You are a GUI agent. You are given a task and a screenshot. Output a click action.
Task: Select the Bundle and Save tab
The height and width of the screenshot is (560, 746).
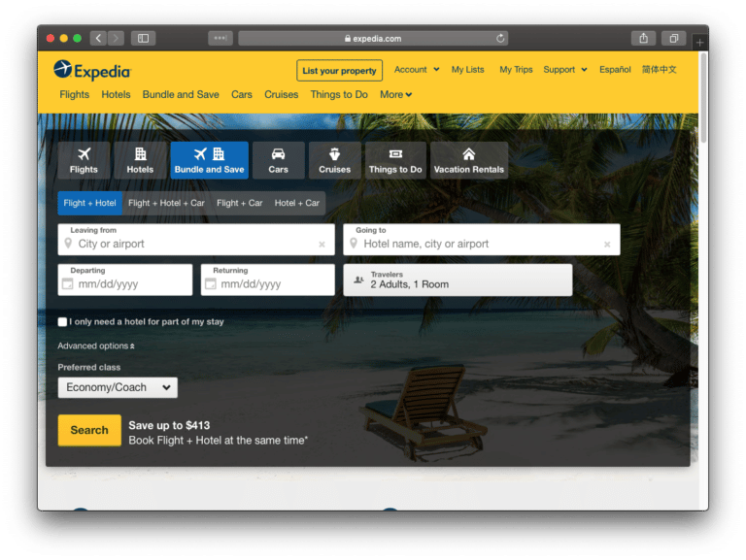pos(210,160)
